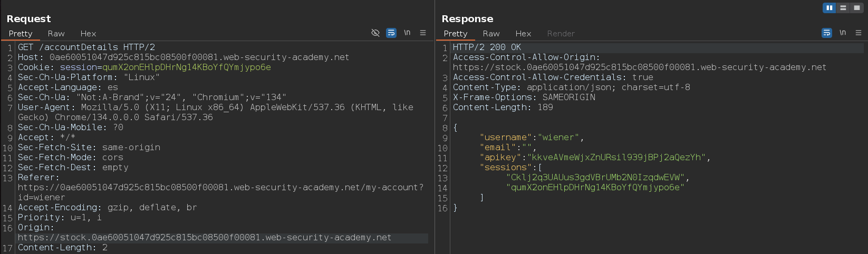Select the Request Pretty tab
This screenshot has width=868, height=254.
(x=21, y=33)
